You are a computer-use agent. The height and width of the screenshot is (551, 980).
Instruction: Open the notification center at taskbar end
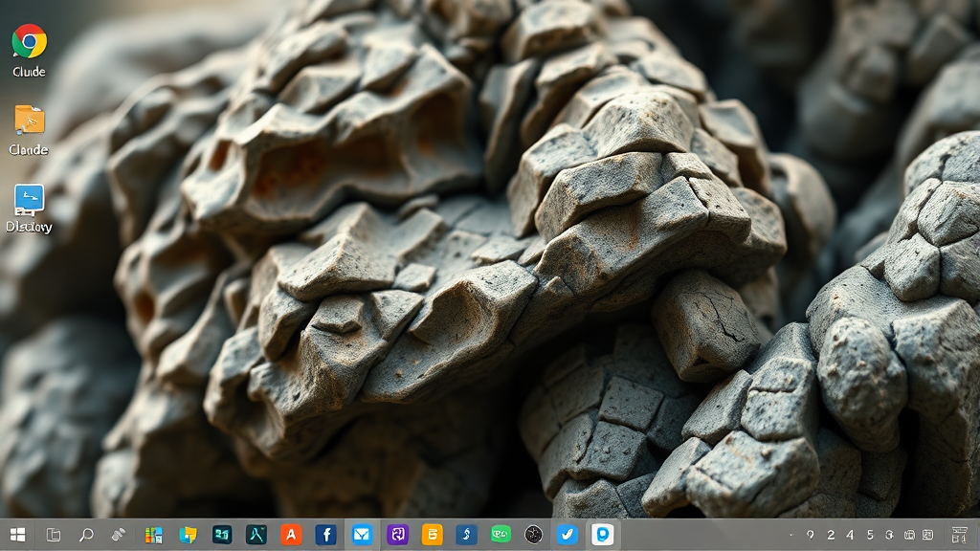(x=959, y=535)
